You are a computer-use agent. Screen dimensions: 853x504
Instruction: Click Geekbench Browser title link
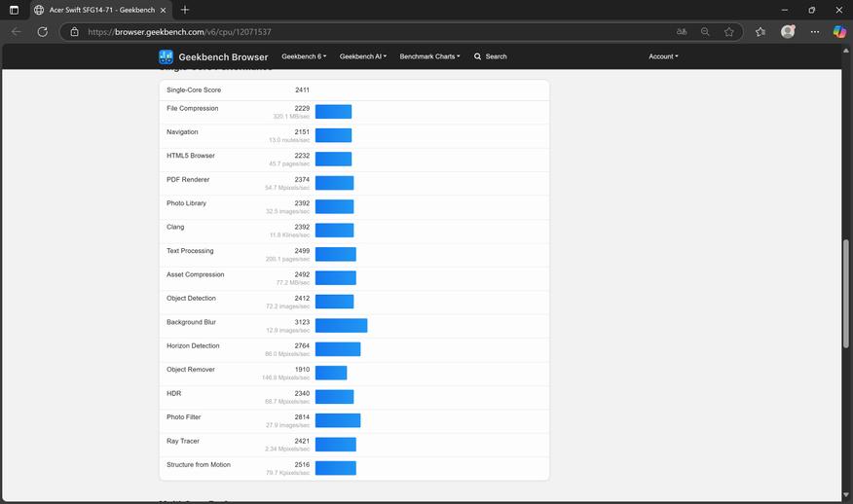pyautogui.click(x=223, y=57)
